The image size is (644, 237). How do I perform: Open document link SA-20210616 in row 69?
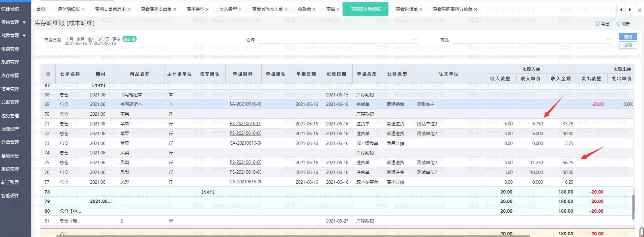pos(245,104)
